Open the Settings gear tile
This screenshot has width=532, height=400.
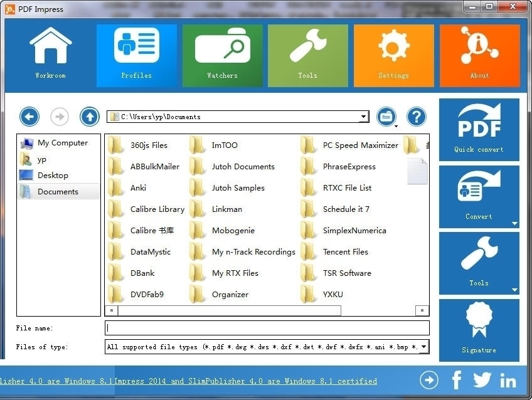[x=393, y=55]
